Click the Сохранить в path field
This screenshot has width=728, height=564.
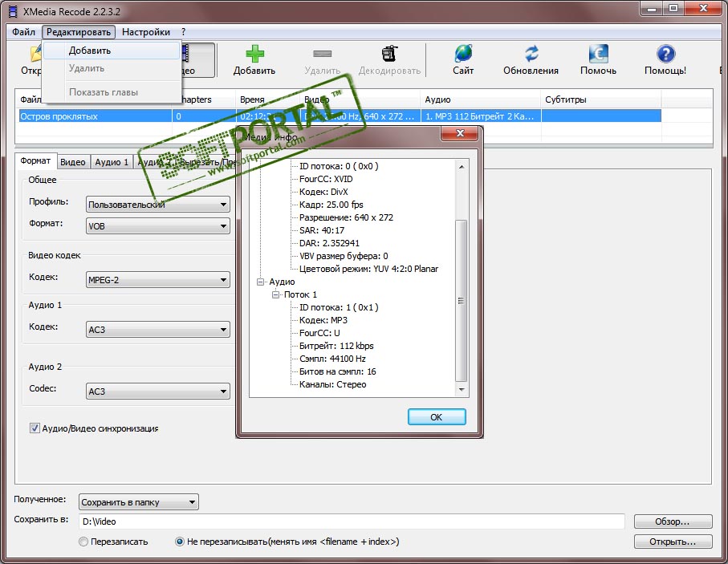tap(352, 521)
